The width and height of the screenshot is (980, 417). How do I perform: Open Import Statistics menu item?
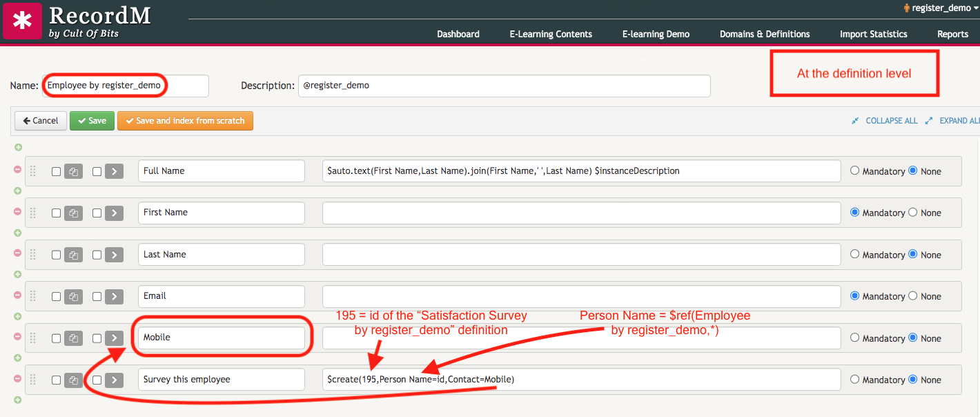coord(874,34)
